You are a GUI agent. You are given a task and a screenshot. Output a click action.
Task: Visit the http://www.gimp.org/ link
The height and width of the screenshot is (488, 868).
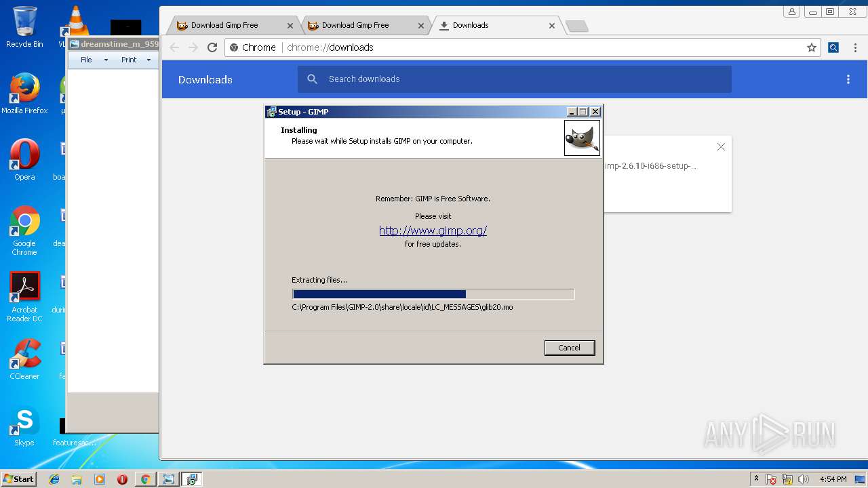click(x=433, y=230)
